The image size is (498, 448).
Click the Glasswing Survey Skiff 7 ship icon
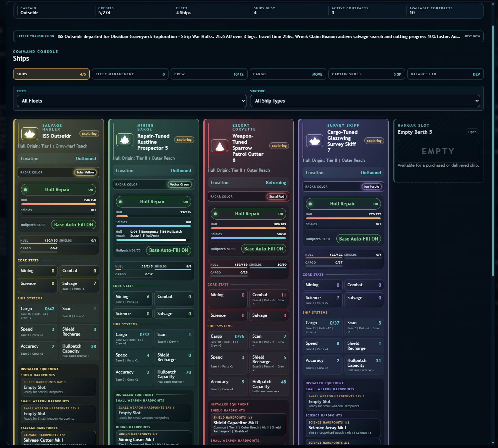pos(315,141)
